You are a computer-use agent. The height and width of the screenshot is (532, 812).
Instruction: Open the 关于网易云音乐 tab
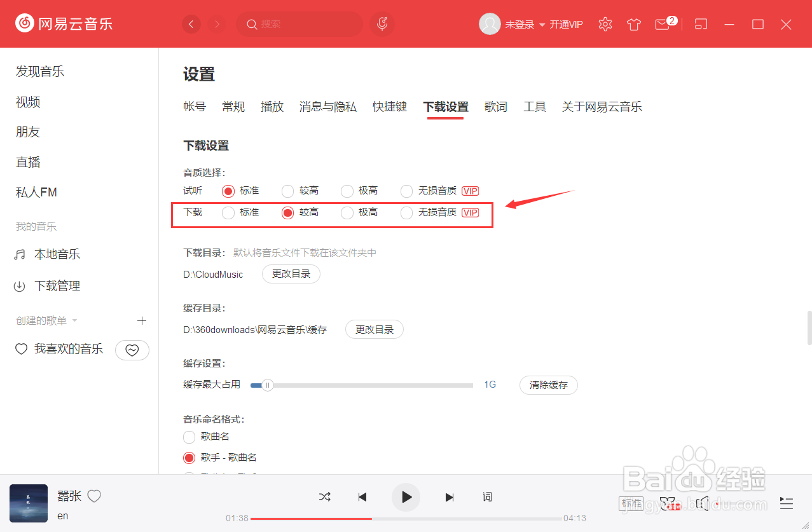[602, 107]
